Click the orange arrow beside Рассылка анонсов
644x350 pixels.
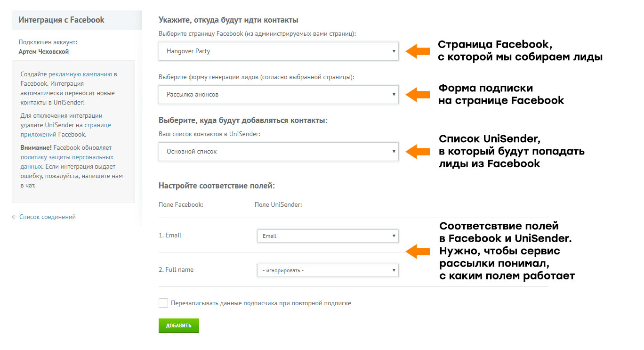(x=418, y=94)
